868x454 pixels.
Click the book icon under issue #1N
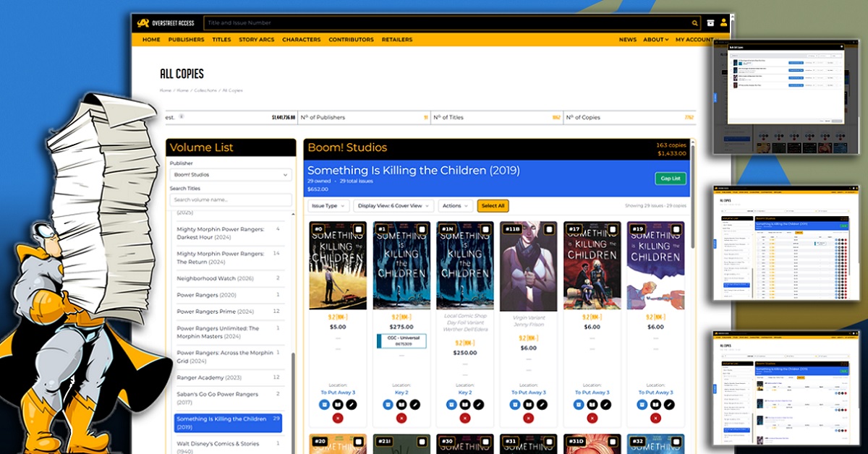pos(465,403)
